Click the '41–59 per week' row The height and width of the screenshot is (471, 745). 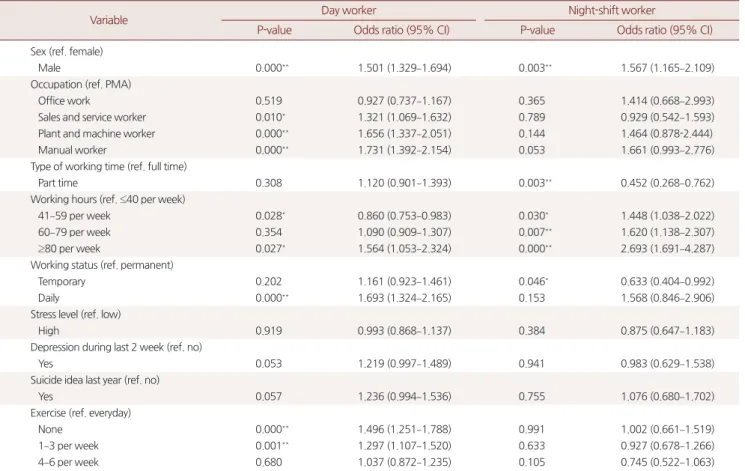[x=74, y=216]
